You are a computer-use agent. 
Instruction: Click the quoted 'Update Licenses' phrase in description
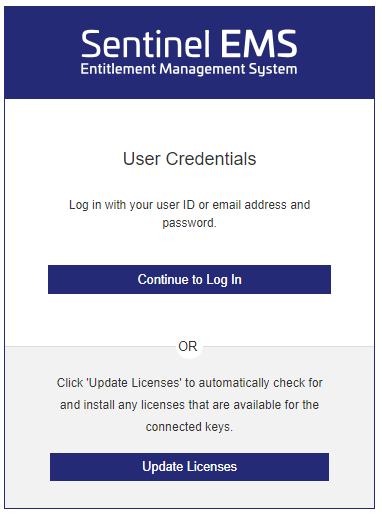click(134, 383)
